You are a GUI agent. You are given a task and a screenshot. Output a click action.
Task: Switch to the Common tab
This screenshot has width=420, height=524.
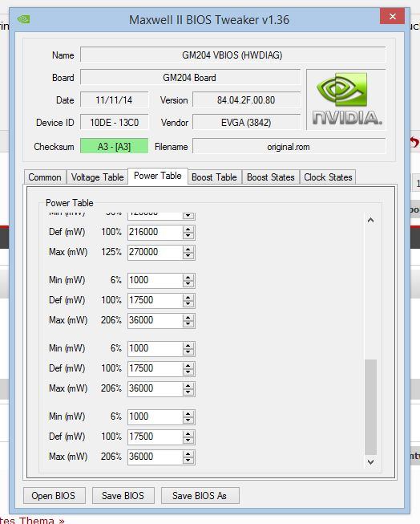click(45, 177)
